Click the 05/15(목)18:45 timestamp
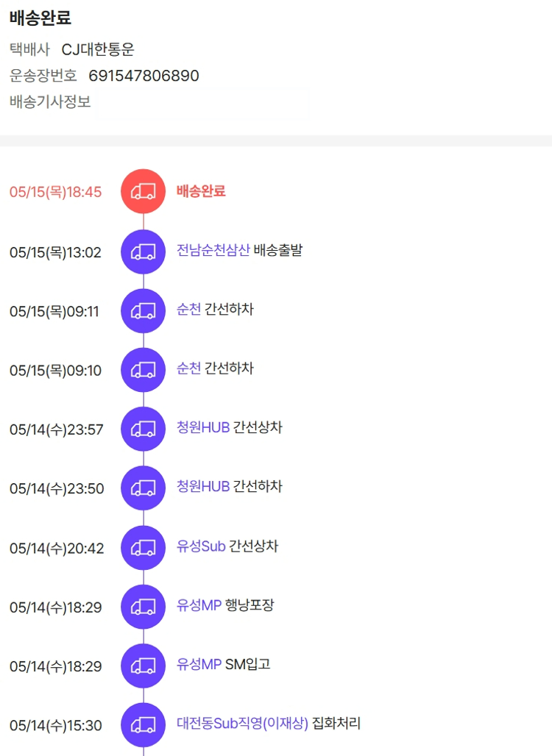The image size is (552, 756). [x=55, y=193]
